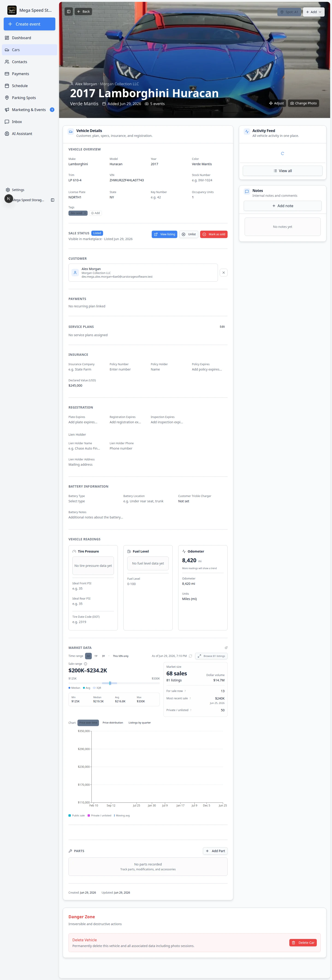Image resolution: width=332 pixels, height=980 pixels.
Task: Toggle Private / unlisted legend swatch
Action: (x=89, y=816)
